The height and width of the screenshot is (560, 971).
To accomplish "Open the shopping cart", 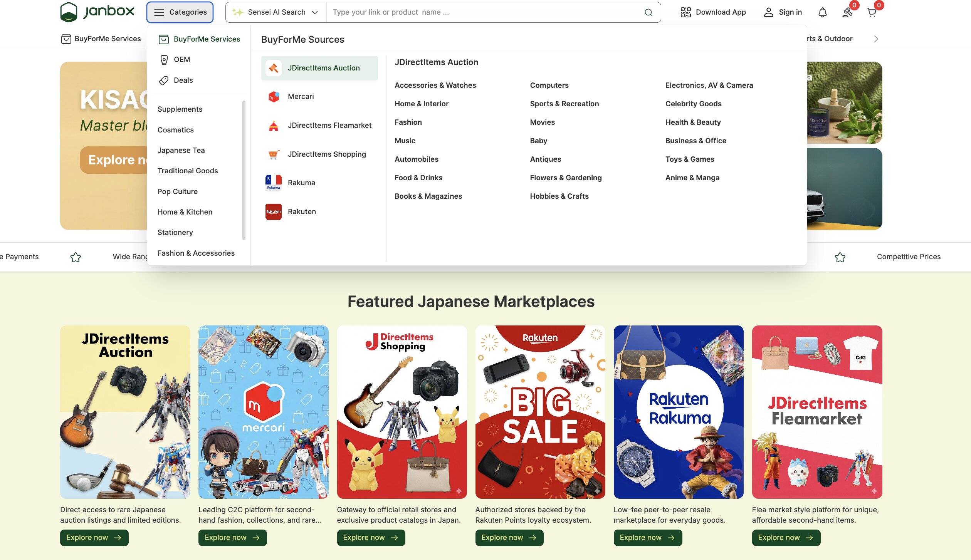I will pos(872,12).
